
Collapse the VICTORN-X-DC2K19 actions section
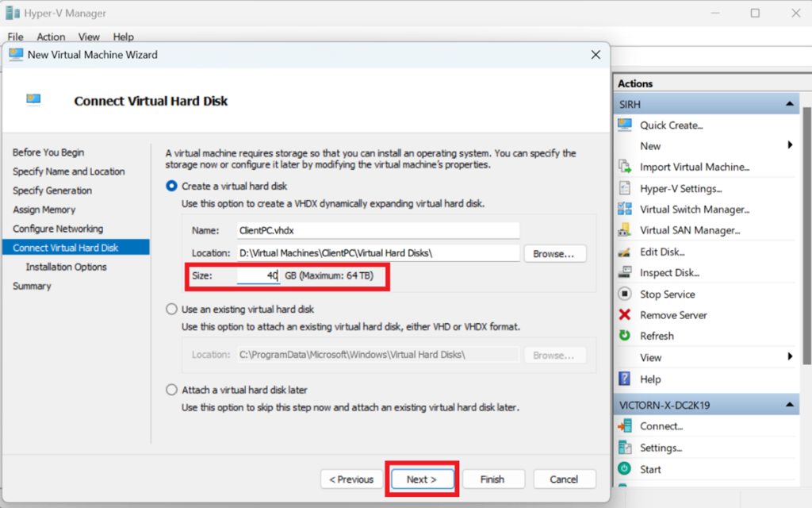pos(789,404)
